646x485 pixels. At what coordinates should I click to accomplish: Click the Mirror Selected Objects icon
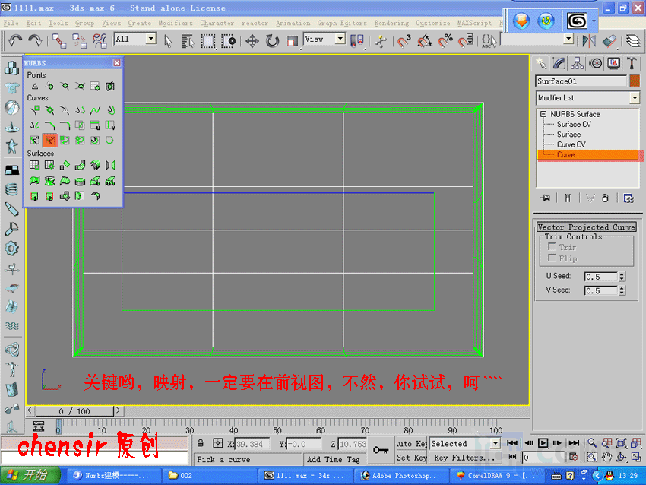[x=589, y=40]
